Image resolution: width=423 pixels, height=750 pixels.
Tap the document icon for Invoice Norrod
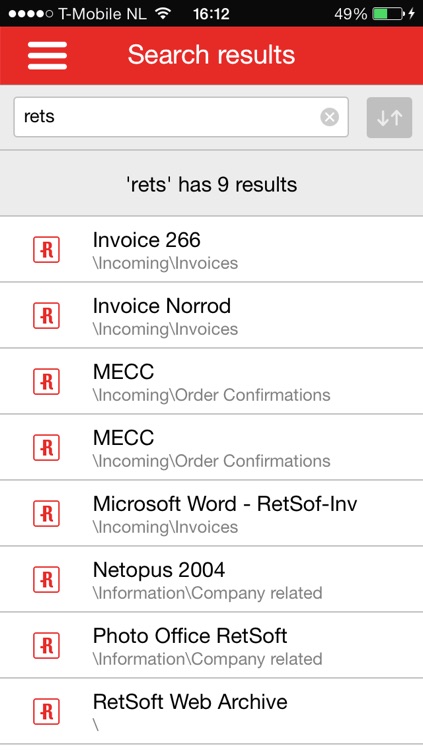click(x=46, y=315)
